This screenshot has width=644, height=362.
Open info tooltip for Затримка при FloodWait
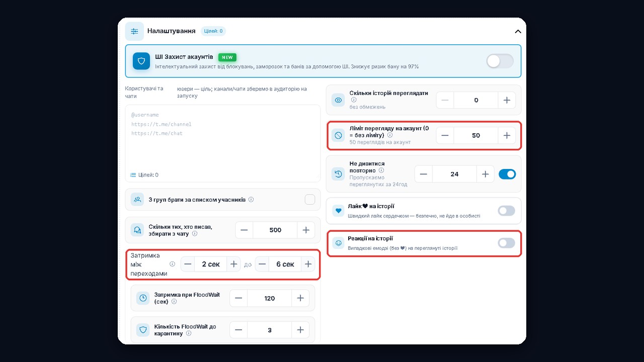coord(174,302)
